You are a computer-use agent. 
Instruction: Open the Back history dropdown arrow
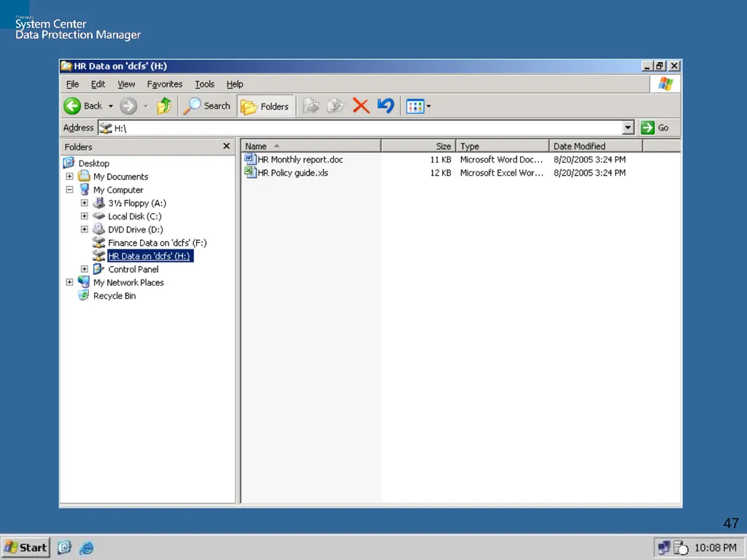point(111,106)
